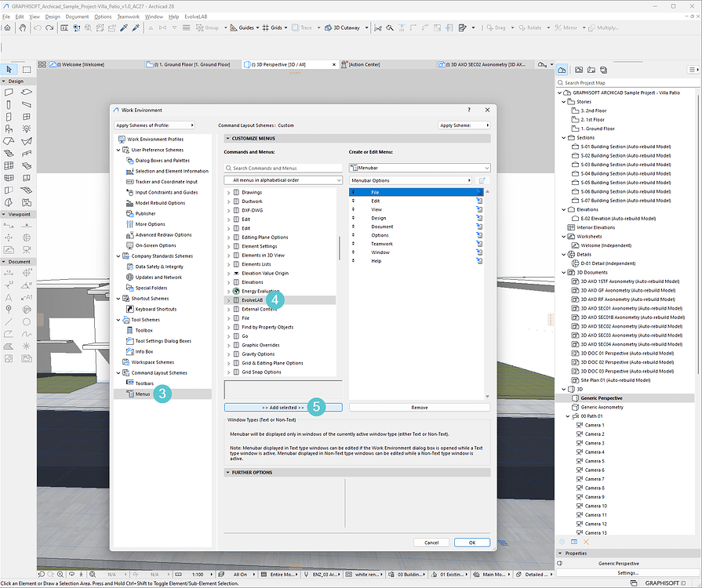Open the 'All menus in alphabetical order' dropdown
The image size is (702, 588).
tap(282, 180)
